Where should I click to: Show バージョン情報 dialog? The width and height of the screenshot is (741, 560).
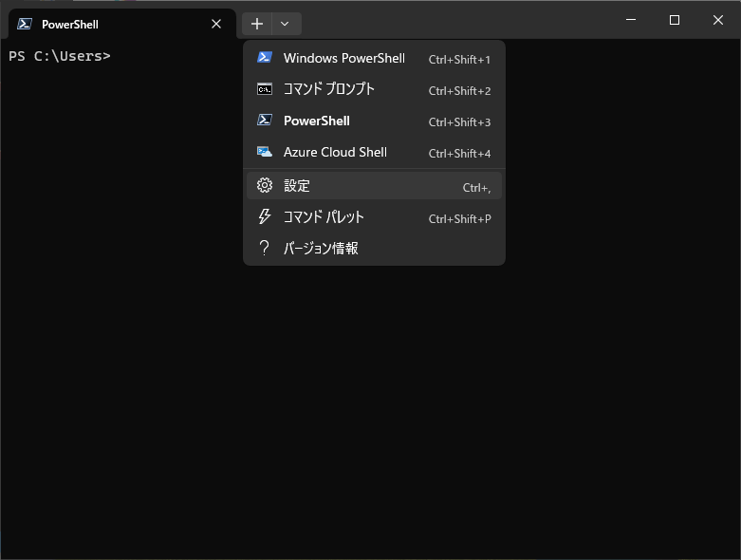[x=374, y=248]
